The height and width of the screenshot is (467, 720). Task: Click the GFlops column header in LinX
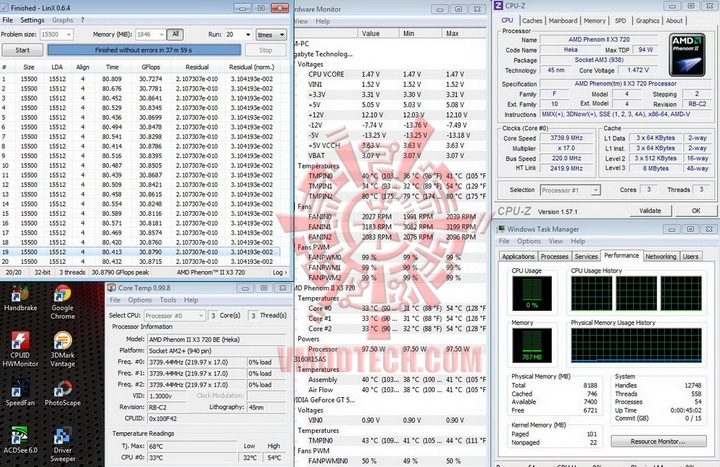pyautogui.click(x=150, y=67)
